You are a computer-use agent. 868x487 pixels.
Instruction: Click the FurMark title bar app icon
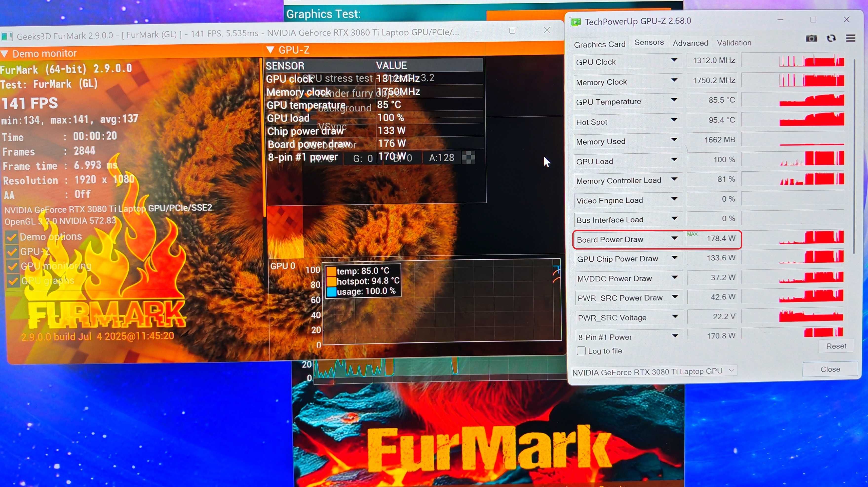coord(7,36)
